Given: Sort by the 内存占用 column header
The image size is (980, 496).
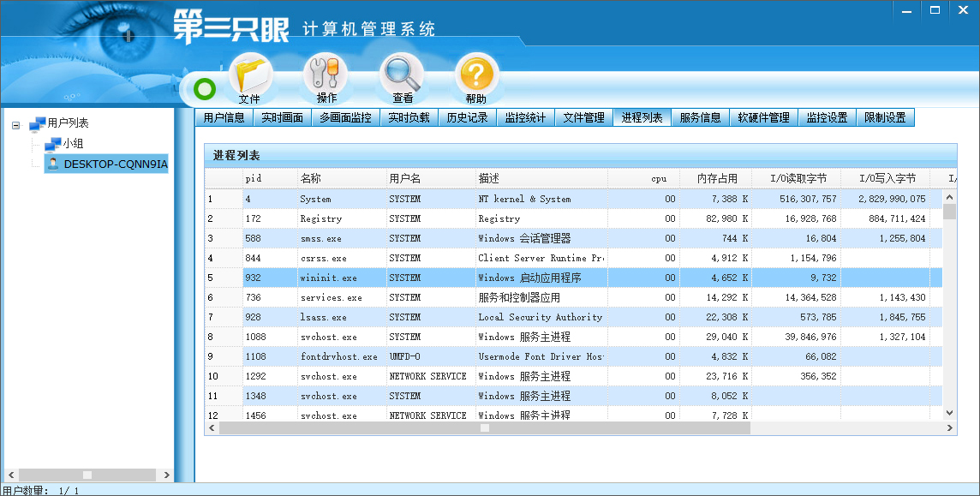Looking at the screenshot, I should (715, 178).
